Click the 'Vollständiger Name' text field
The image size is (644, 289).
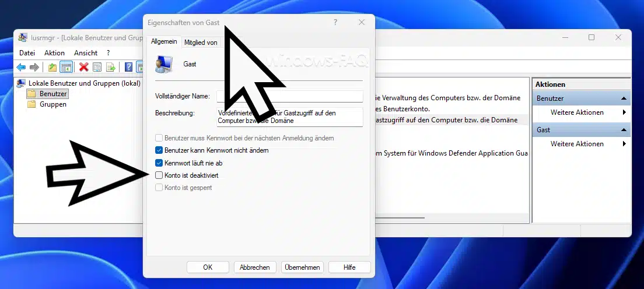click(x=290, y=96)
